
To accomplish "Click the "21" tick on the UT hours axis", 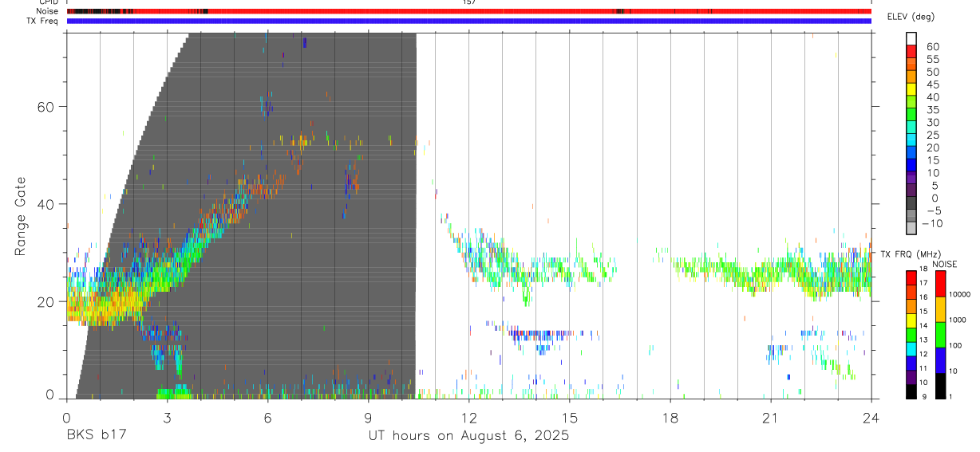I will 770,417.
